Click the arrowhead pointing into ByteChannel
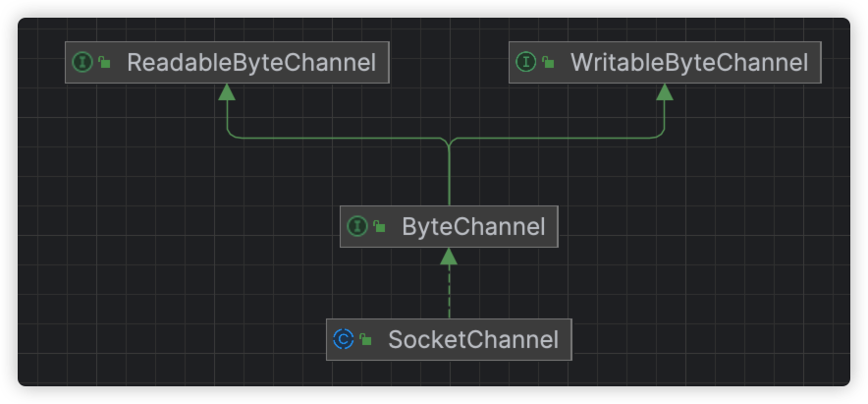Screen dimensions: 868x404 coord(449,257)
